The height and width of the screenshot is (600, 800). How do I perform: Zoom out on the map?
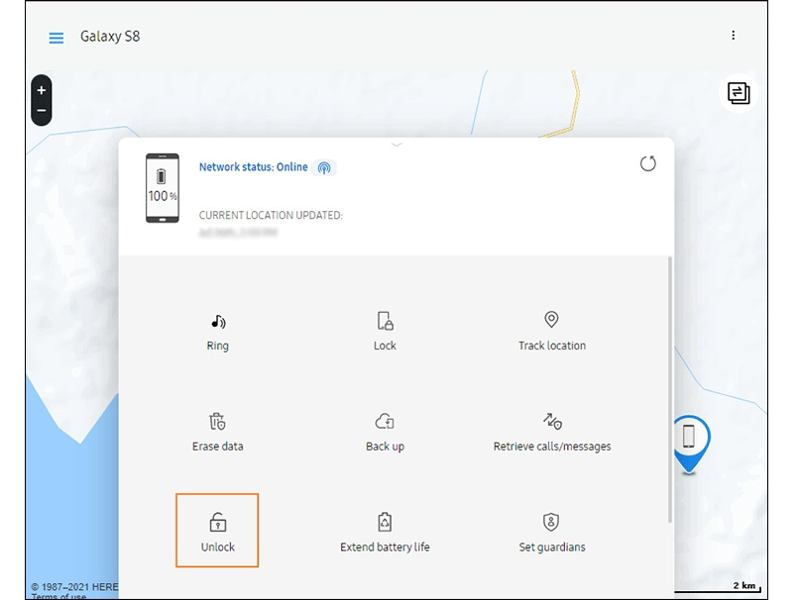pyautogui.click(x=41, y=111)
